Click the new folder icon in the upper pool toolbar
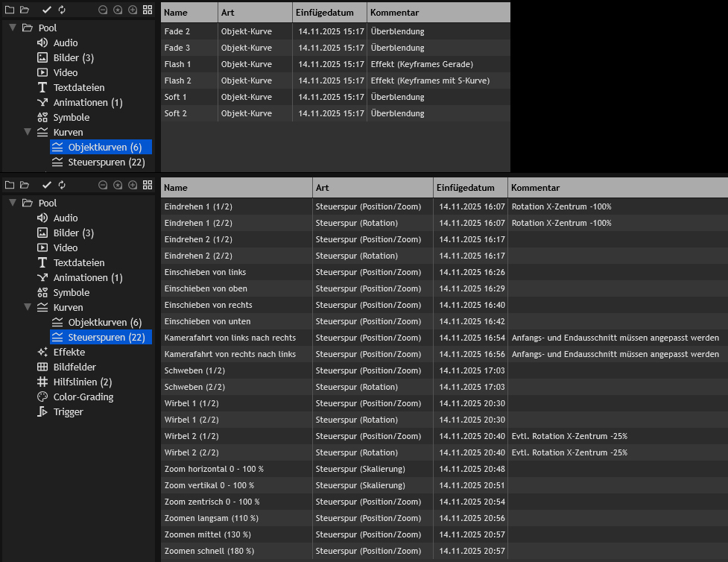Image resolution: width=728 pixels, height=562 pixels. click(10, 10)
